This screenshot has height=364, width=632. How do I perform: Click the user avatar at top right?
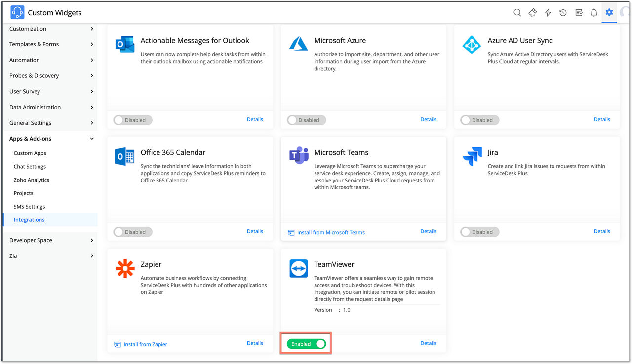(x=625, y=13)
